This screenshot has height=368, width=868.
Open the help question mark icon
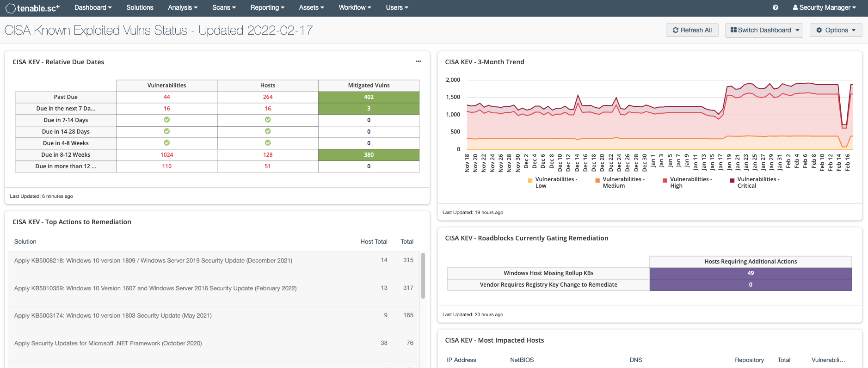[x=776, y=7]
